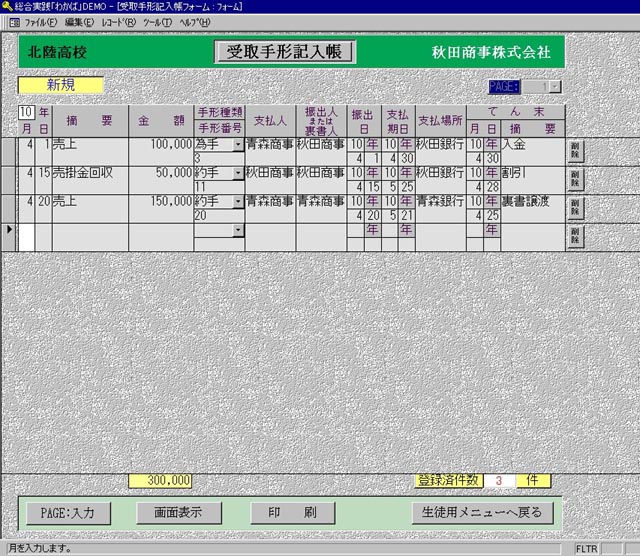Open the 手形種類 dropdown showing 為手

coord(238,145)
